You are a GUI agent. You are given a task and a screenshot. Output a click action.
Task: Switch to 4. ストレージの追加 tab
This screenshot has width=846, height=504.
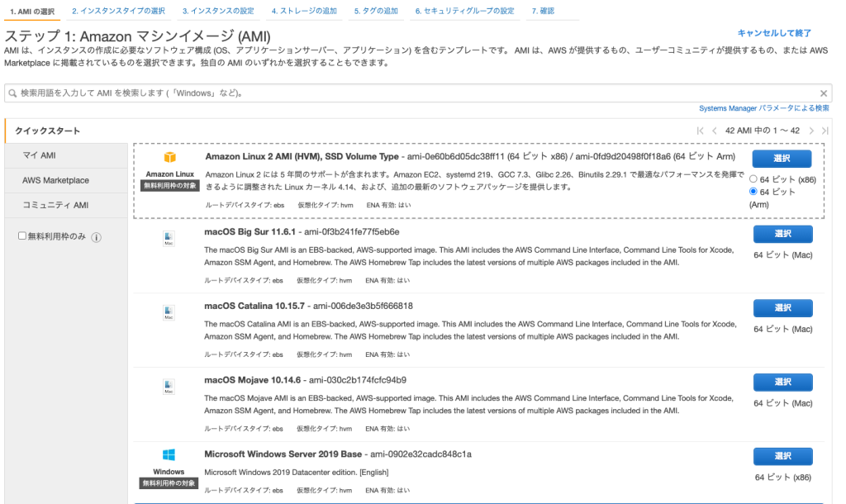click(x=304, y=11)
